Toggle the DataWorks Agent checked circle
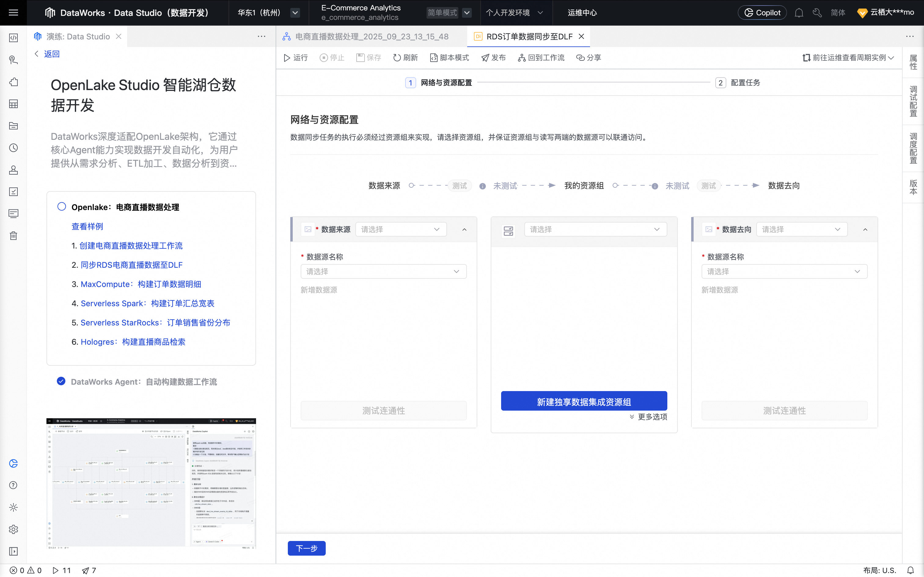This screenshot has height=577, width=924. coord(61,381)
